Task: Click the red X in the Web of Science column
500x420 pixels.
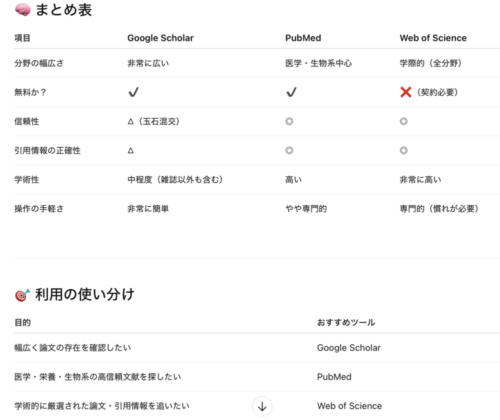Action: click(x=406, y=92)
